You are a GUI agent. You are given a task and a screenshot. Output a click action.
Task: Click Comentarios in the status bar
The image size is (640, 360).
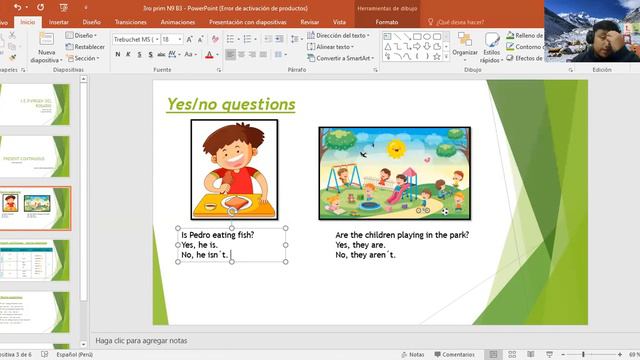pos(454,355)
